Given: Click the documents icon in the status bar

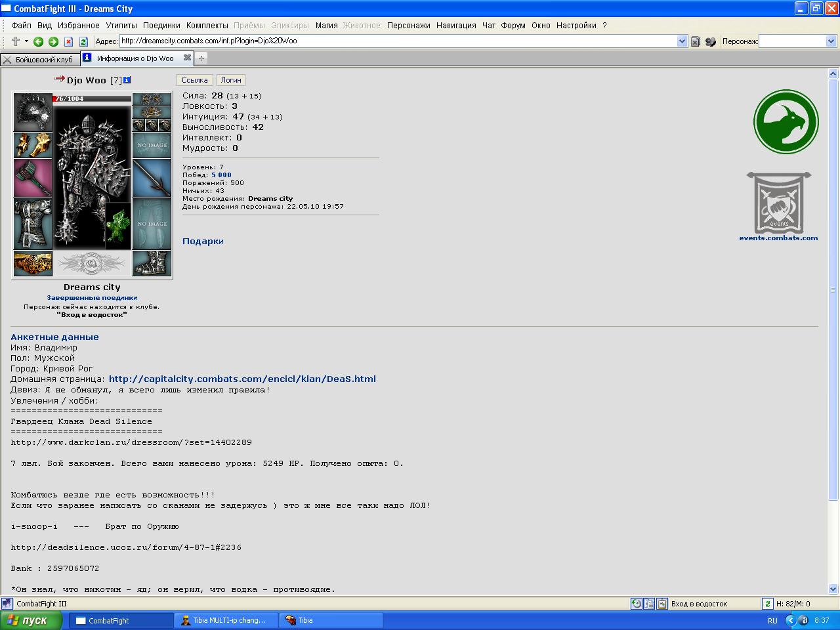Looking at the screenshot, I should click(x=649, y=604).
